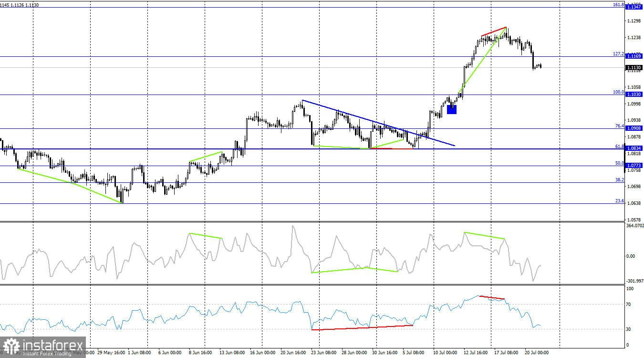Select the 61.8 Fibonacci level label
Image resolution: width=644 pixels, height=358 pixels.
tap(620, 146)
